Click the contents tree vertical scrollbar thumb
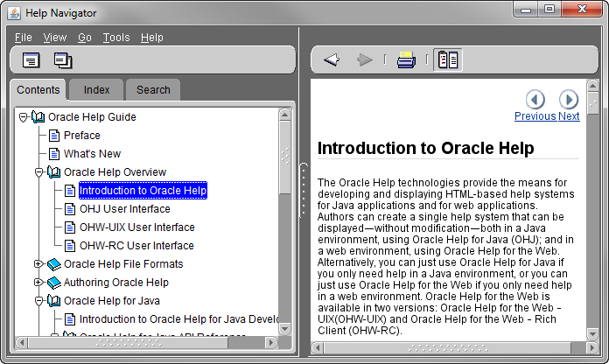The width and height of the screenshot is (609, 364). pos(285,157)
